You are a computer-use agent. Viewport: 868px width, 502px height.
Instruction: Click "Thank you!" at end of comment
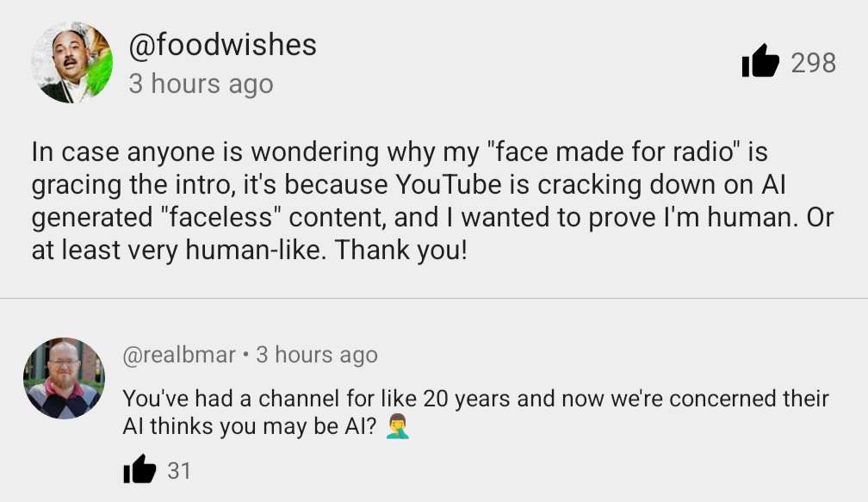pos(401,250)
